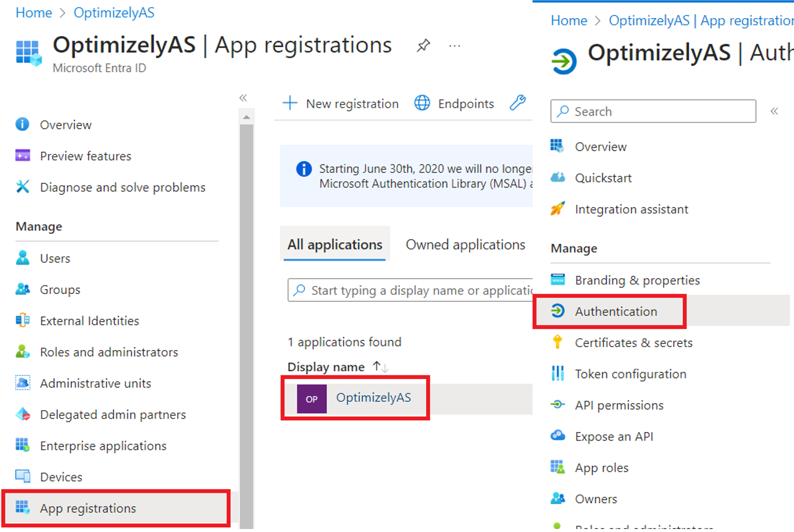Click the purple OP application tile icon
Viewport: 794px width, 532px height.
[312, 399]
